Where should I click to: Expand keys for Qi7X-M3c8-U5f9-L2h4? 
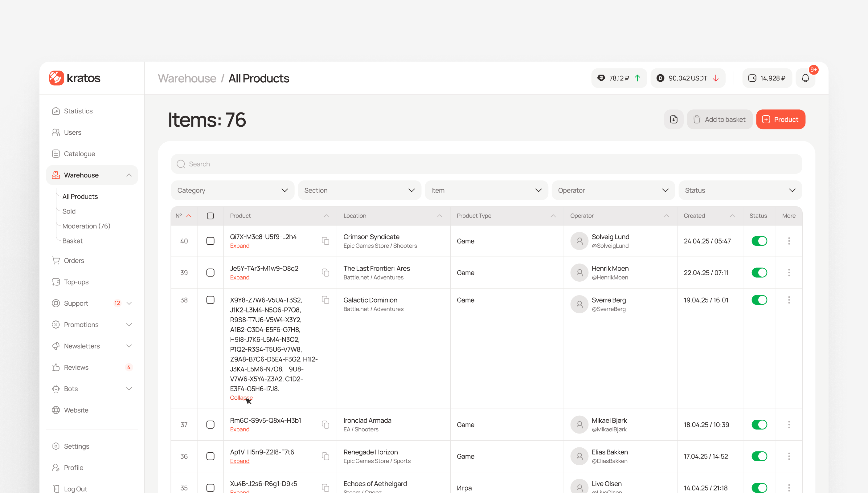240,246
